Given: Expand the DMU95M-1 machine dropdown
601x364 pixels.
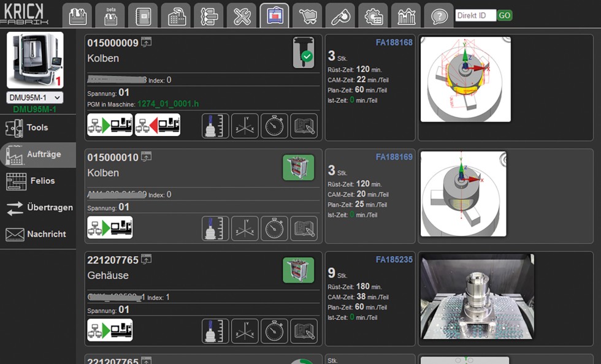Looking at the screenshot, I should 34,98.
